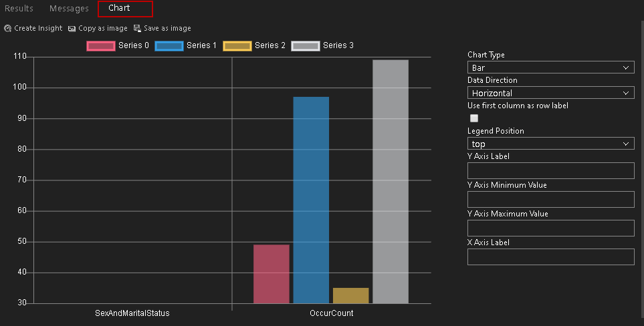
Task: Click the Y Axis Minimum Value field
Action: (x=550, y=199)
